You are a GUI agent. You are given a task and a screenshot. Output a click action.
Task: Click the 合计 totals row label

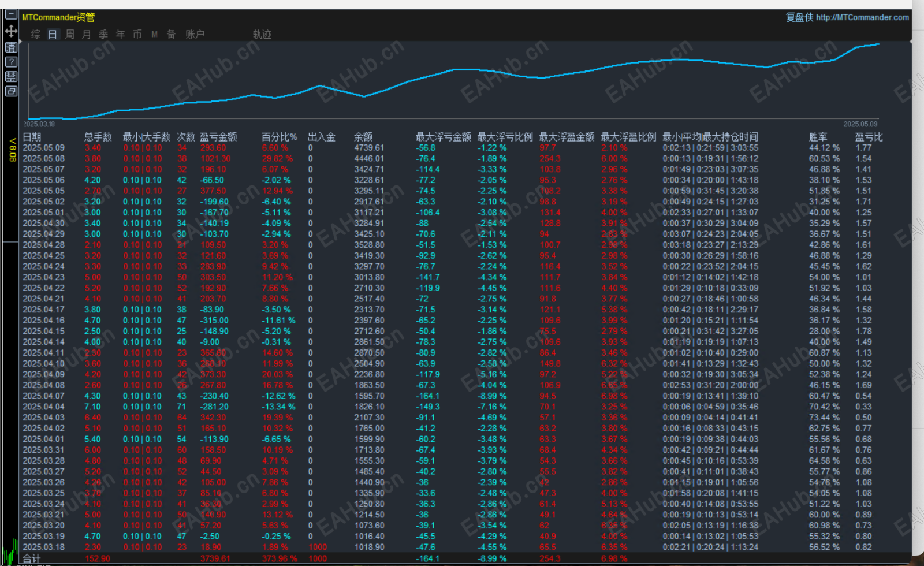32,558
